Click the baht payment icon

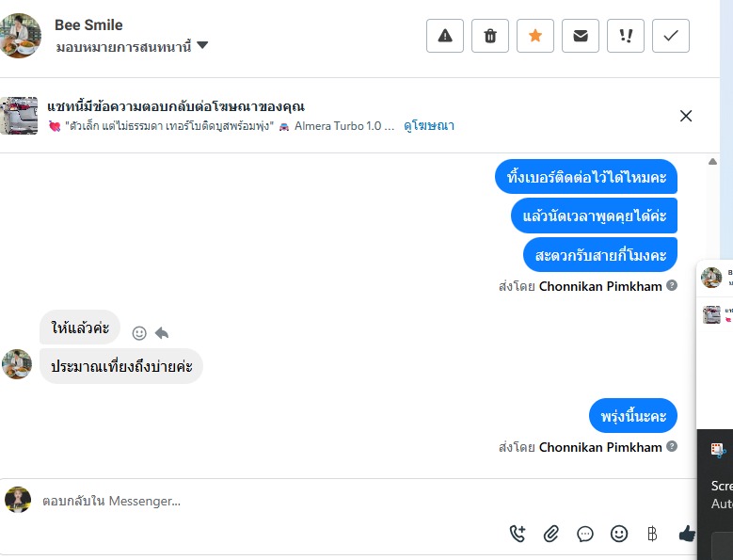652,534
